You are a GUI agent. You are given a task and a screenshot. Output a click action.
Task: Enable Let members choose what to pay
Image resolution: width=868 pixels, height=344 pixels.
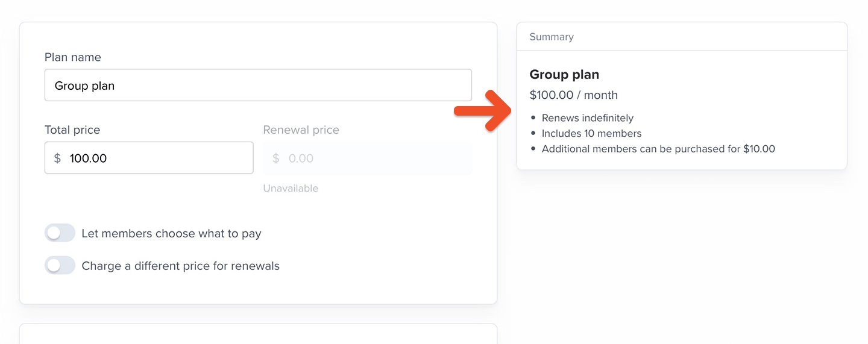tap(60, 233)
